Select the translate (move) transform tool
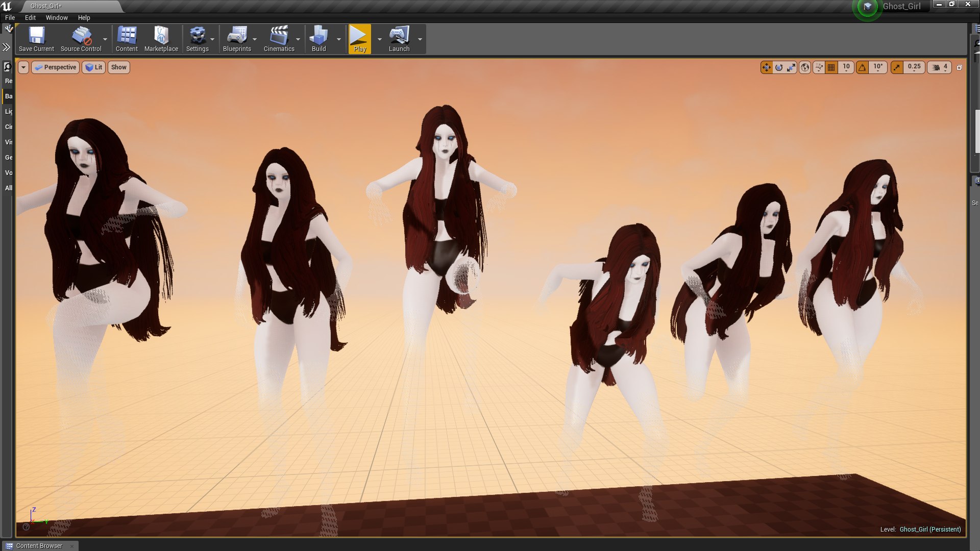 pos(766,67)
